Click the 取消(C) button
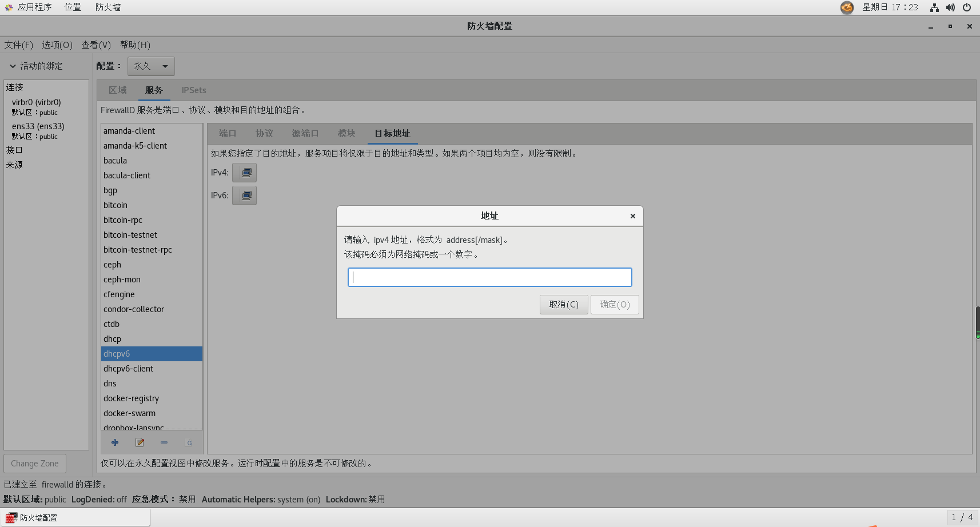 coord(564,305)
